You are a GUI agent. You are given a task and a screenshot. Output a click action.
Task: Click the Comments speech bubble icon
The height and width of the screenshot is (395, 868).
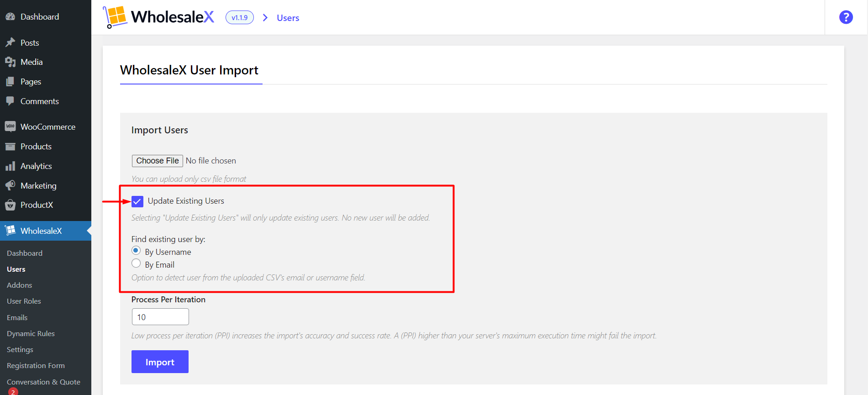coord(10,101)
